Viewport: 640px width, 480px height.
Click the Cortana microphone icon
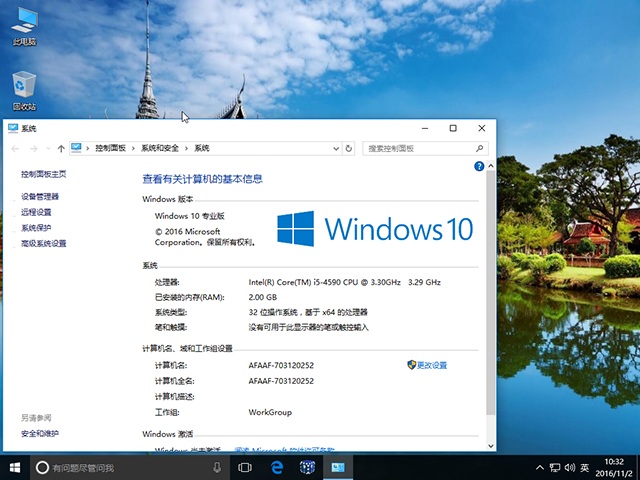(x=217, y=468)
